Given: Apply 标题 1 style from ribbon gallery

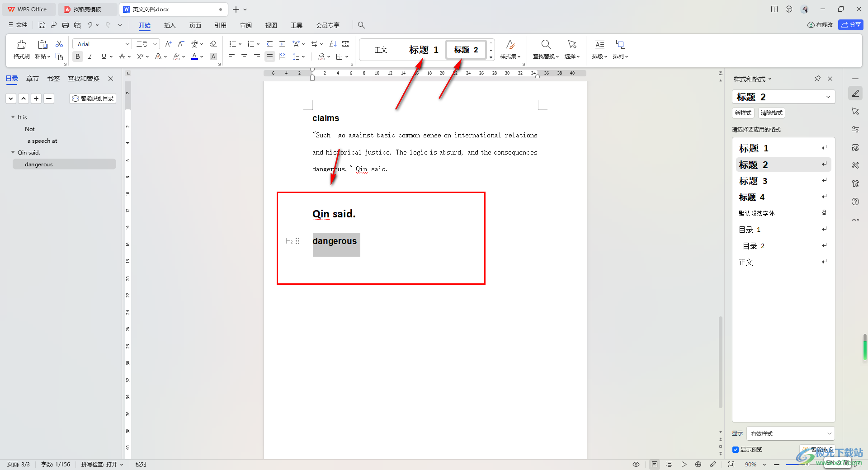Looking at the screenshot, I should 424,50.
